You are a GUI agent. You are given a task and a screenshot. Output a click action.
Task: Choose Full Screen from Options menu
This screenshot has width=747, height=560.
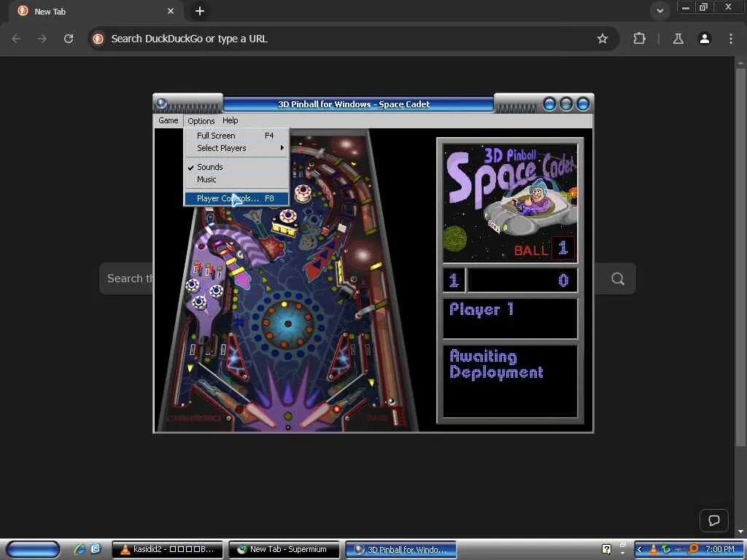click(236, 135)
